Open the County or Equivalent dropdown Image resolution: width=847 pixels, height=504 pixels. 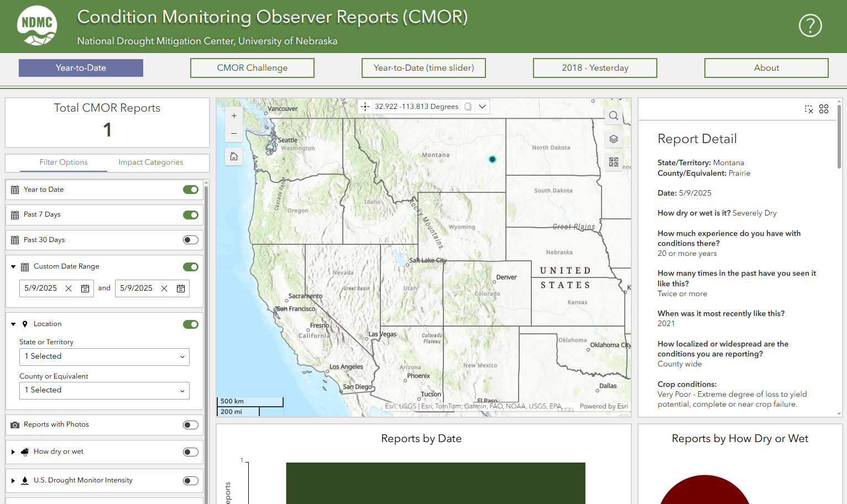[104, 391]
